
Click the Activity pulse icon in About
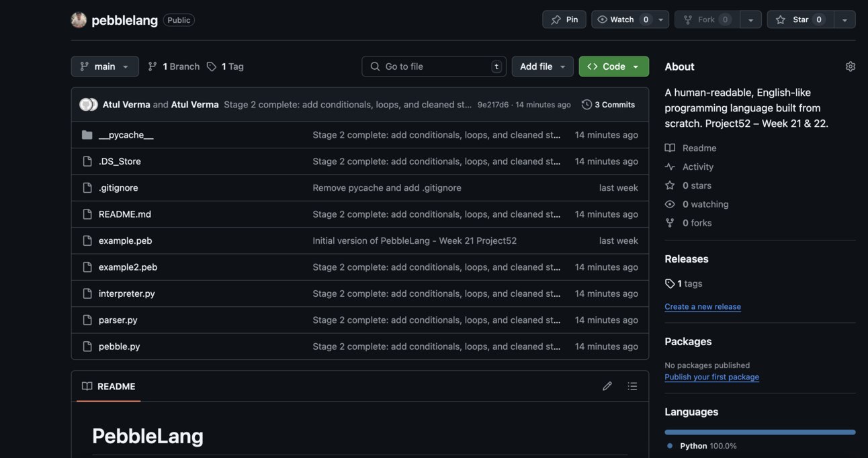tap(670, 167)
